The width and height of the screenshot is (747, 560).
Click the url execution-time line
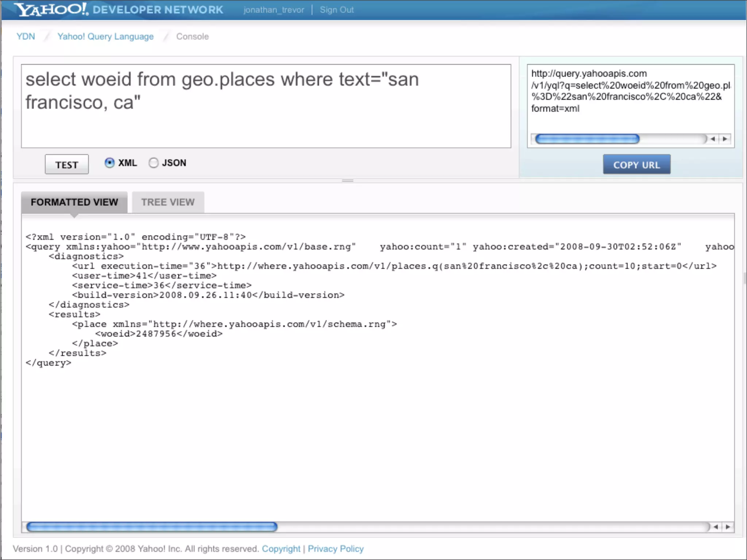point(394,266)
